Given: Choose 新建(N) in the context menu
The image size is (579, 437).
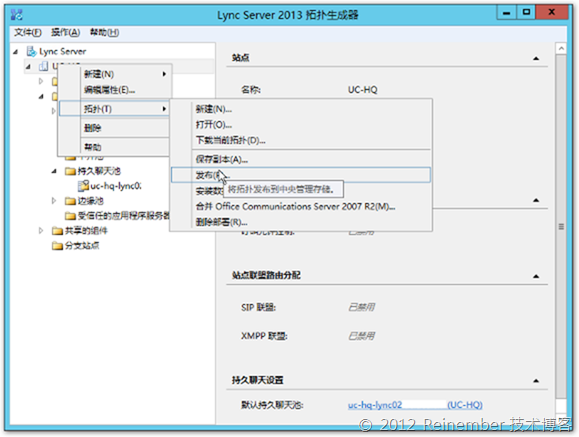Looking at the screenshot, I should coord(114,74).
